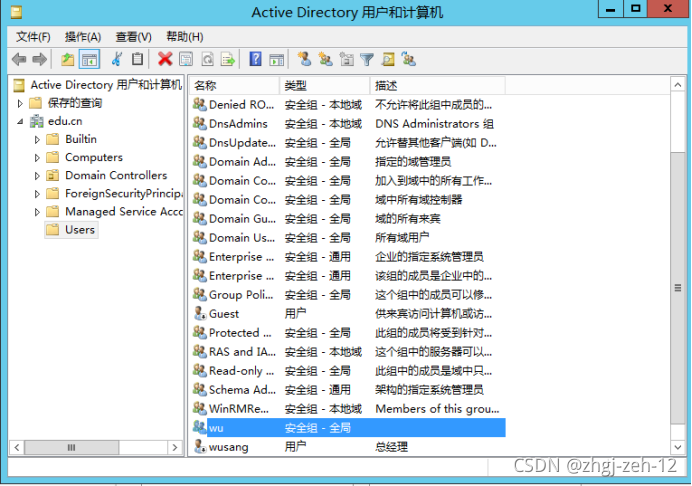Delete selected object with red X icon
The image size is (692, 486).
(x=165, y=59)
